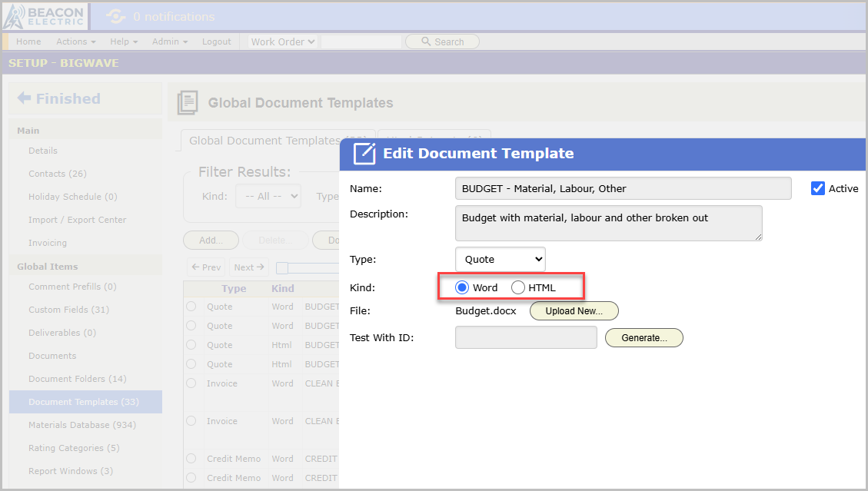The height and width of the screenshot is (491, 868).
Task: Sort by the Type column header
Action: pos(234,288)
